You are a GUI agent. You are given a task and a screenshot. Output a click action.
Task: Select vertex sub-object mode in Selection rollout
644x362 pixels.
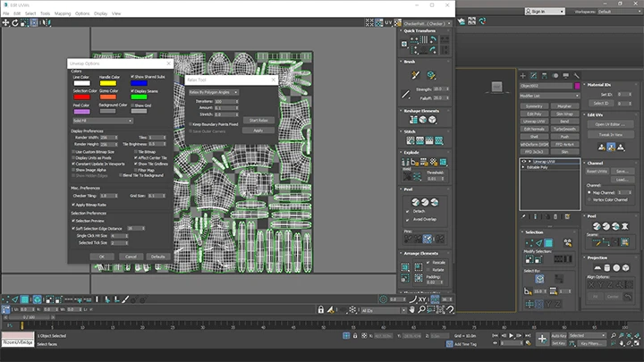tap(530, 243)
